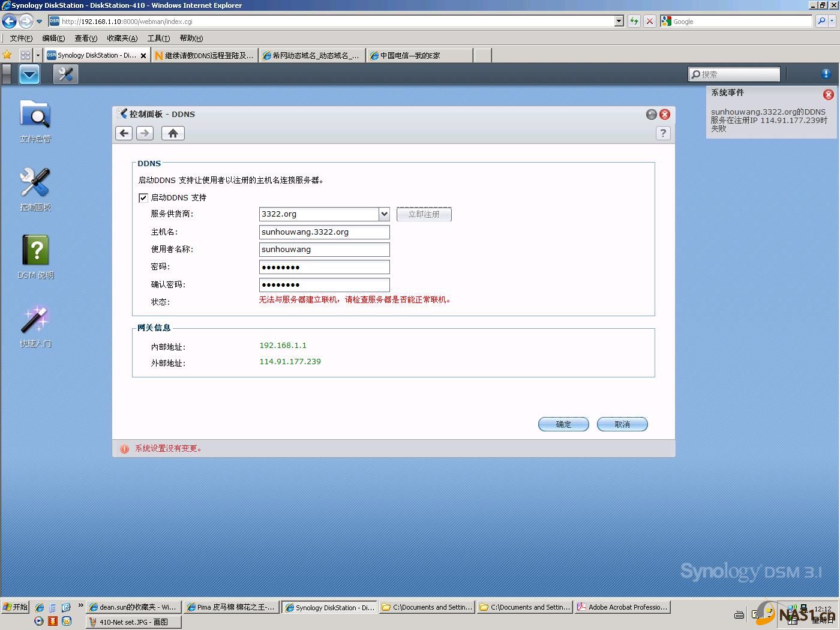The width and height of the screenshot is (840, 630).
Task: Open the 编辑(E) menu
Action: pos(53,38)
